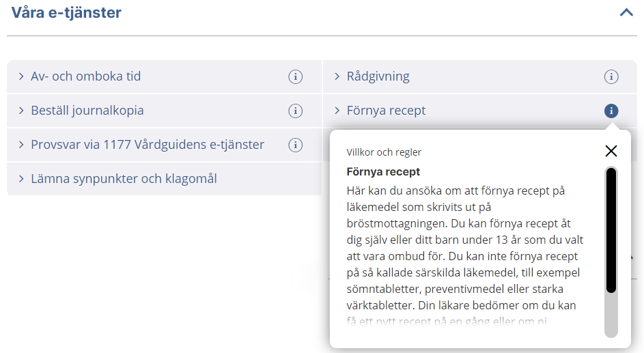The height and width of the screenshot is (353, 644).
Task: Click chevron before Rådgivning
Action: click(x=337, y=76)
